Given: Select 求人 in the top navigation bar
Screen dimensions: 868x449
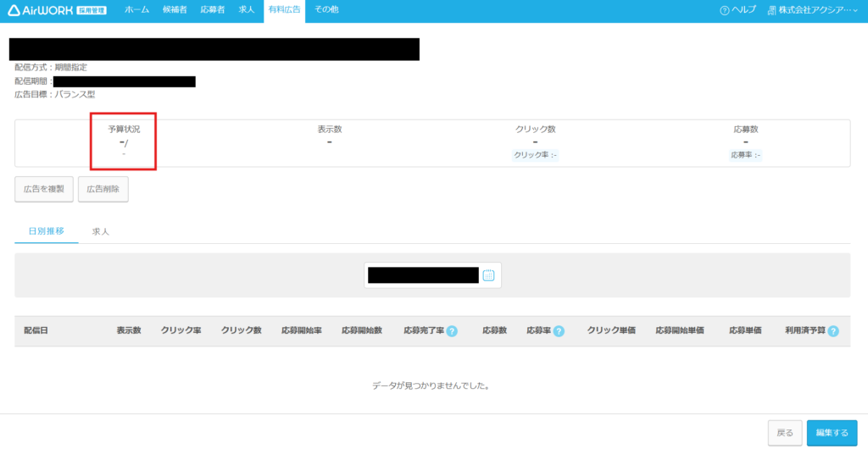Looking at the screenshot, I should pyautogui.click(x=247, y=10).
